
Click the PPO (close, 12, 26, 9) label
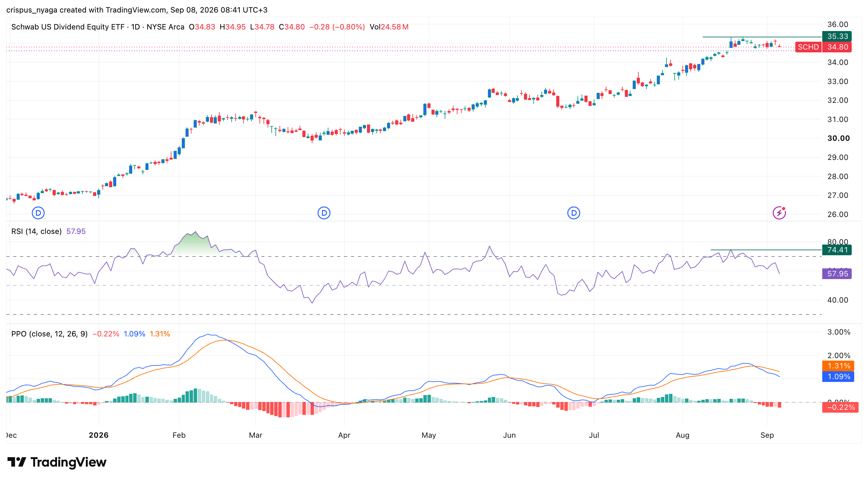49,334
